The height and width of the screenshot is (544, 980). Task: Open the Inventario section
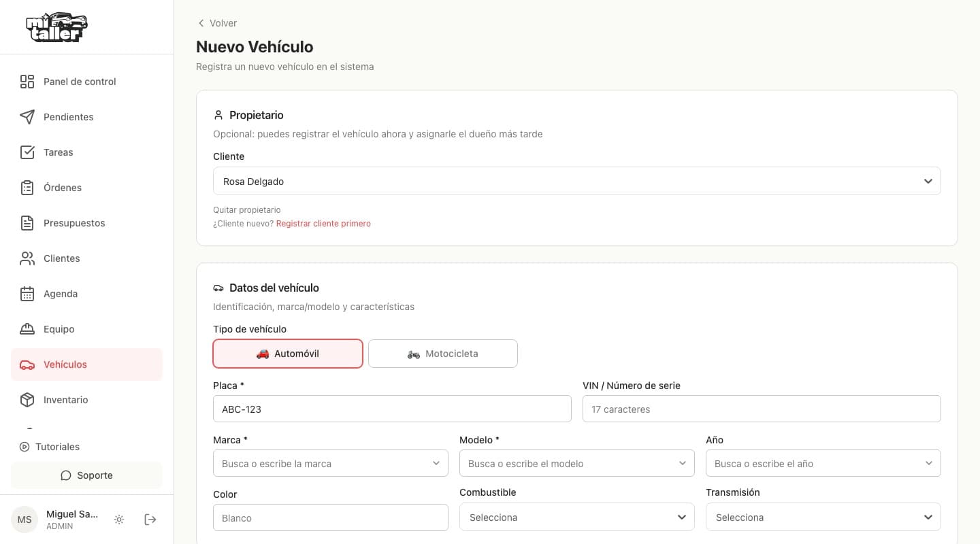pos(87,400)
